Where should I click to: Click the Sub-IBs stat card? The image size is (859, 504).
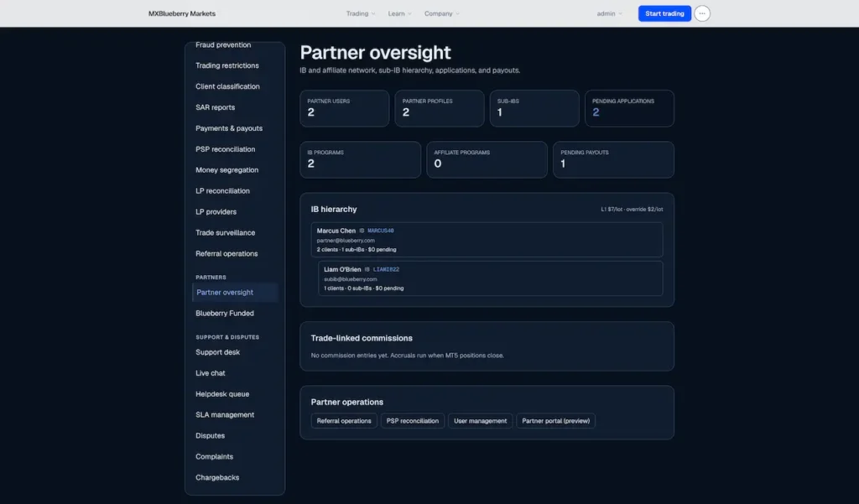coord(534,108)
